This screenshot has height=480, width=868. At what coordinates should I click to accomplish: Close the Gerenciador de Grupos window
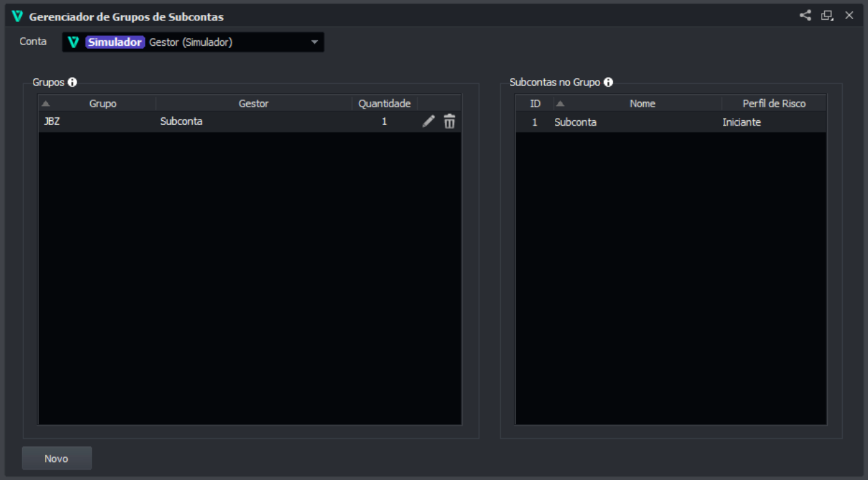pos(849,16)
